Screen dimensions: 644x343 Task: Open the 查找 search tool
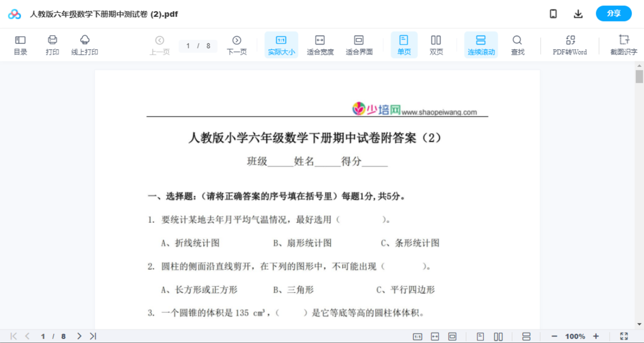pyautogui.click(x=517, y=45)
